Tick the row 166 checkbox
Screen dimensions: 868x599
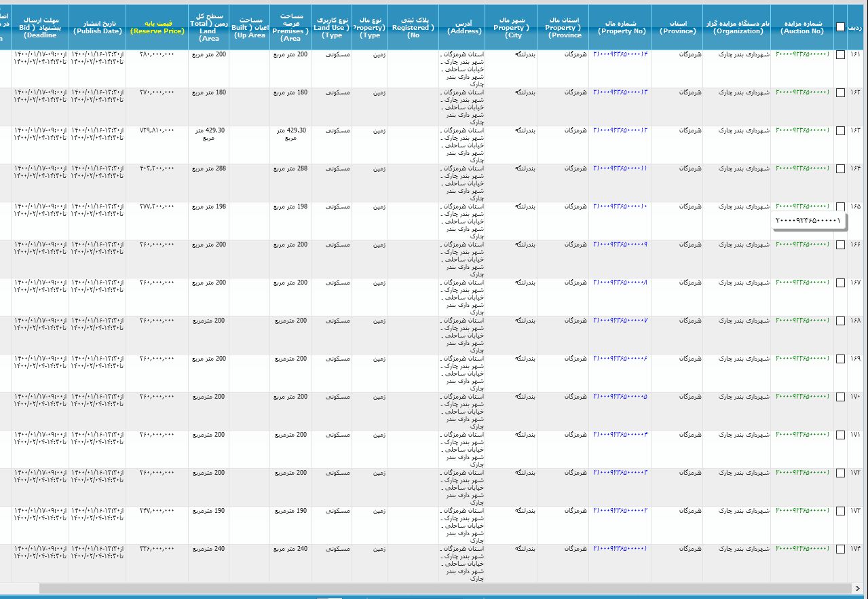pos(840,245)
